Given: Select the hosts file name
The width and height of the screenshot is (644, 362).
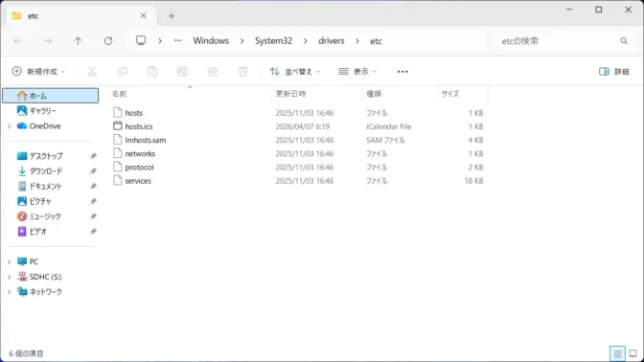Looking at the screenshot, I should (134, 113).
